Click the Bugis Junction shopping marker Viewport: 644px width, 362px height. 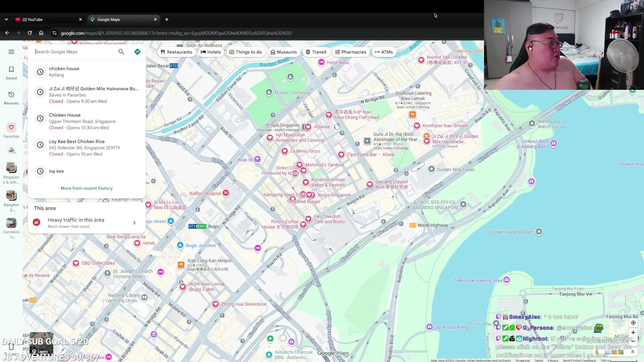tap(180, 245)
